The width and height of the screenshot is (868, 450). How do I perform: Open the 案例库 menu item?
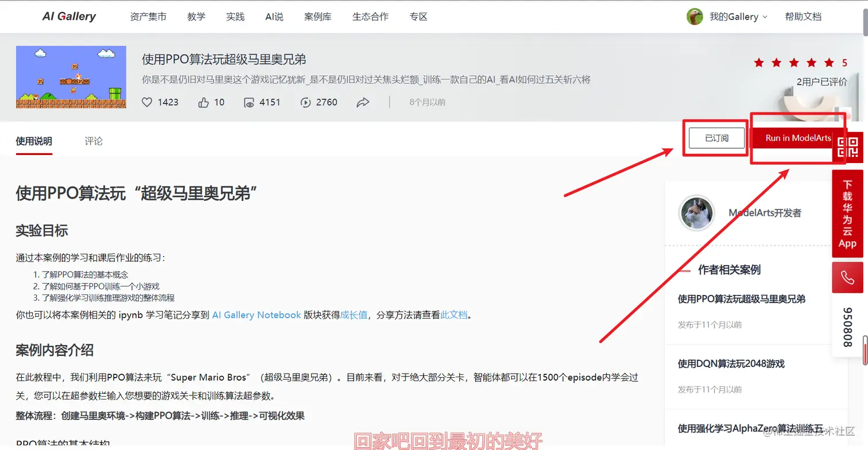tap(318, 17)
